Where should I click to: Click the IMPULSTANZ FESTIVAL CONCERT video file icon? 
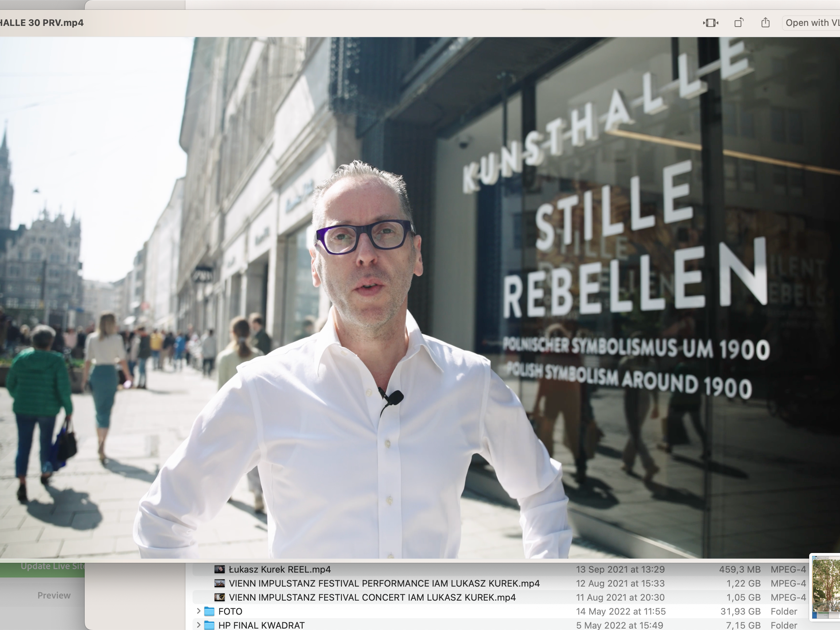pos(219,597)
